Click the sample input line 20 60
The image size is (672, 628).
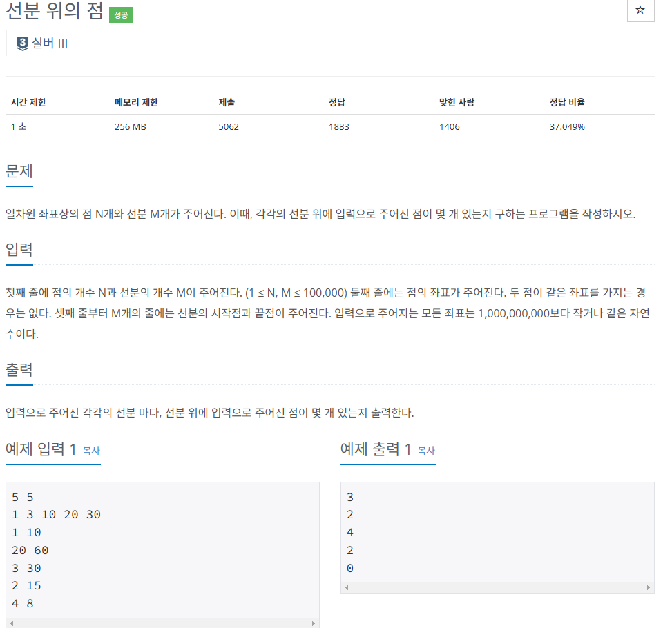(x=30, y=550)
